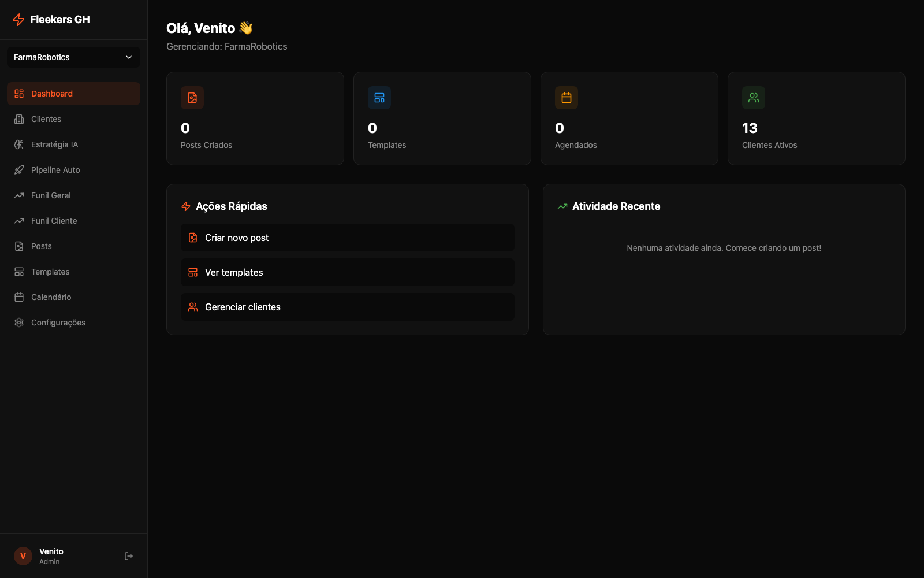Click the Configurações gear icon
This screenshot has height=578, width=924.
pyautogui.click(x=19, y=323)
